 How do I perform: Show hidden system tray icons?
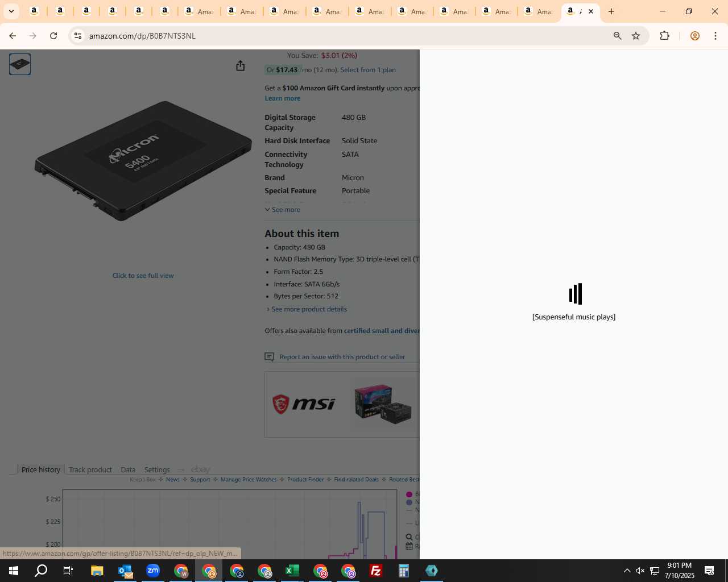(x=627, y=571)
